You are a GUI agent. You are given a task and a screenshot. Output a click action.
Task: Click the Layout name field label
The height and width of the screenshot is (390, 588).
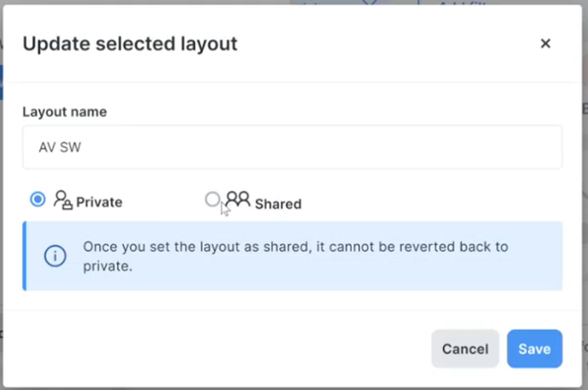(x=65, y=112)
